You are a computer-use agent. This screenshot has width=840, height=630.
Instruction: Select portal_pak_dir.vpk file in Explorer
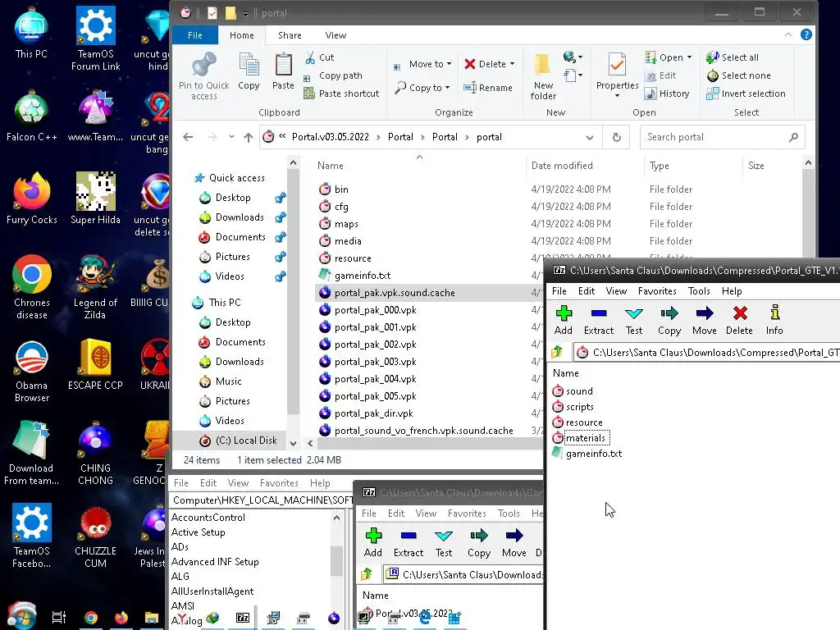click(x=373, y=413)
